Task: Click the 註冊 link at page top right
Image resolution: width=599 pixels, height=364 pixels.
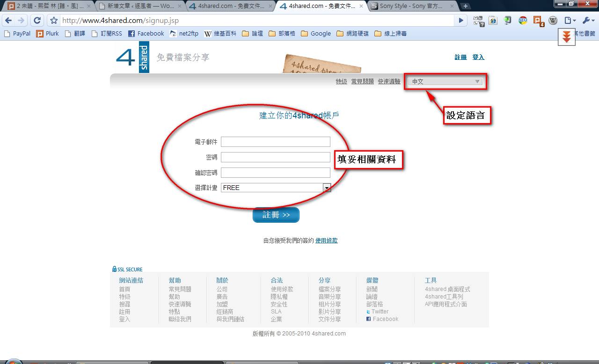Action: [x=461, y=57]
